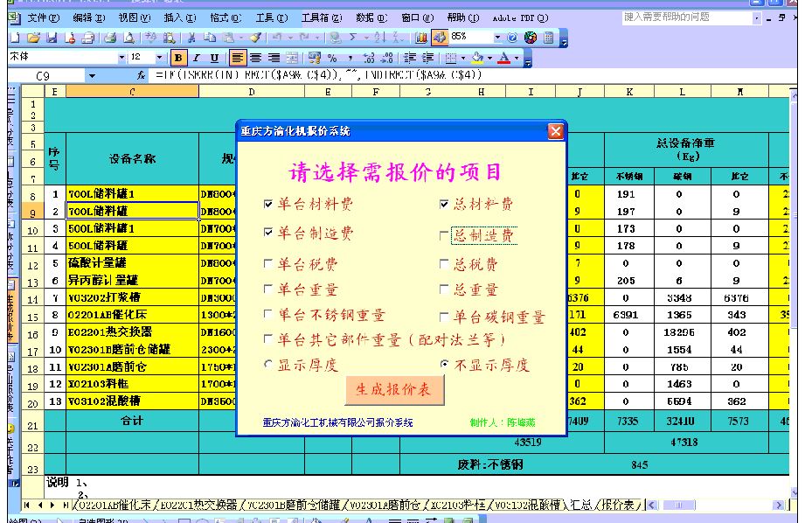812x523 pixels.
Task: Click the Help question mark icon
Action: click(x=512, y=38)
